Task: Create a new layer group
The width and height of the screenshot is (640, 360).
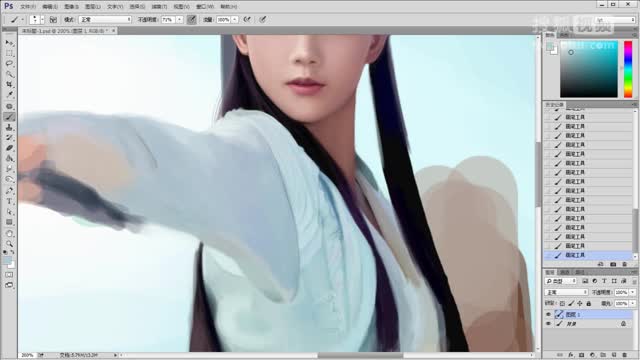Action: 603,355
